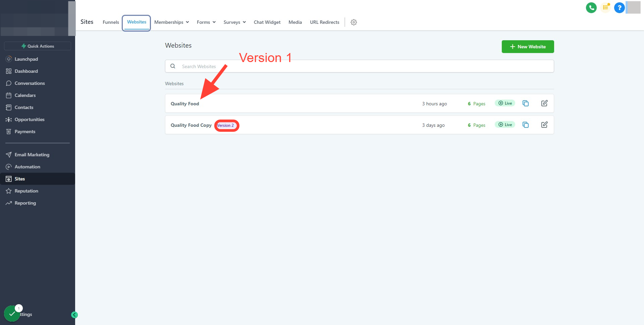
Task: Switch to the Funnels tab
Action: [x=111, y=22]
